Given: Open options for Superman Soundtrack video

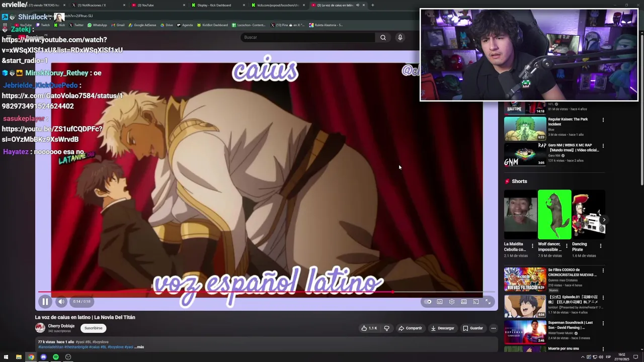Looking at the screenshot, I should pyautogui.click(x=603, y=323).
